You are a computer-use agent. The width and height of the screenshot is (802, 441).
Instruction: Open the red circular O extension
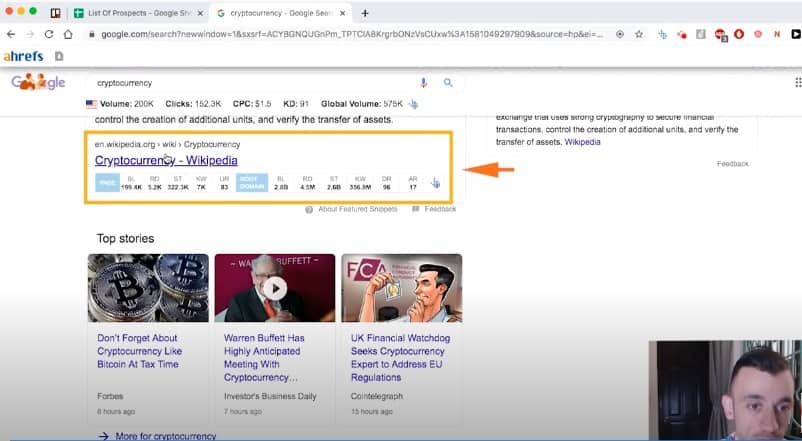tap(739, 34)
